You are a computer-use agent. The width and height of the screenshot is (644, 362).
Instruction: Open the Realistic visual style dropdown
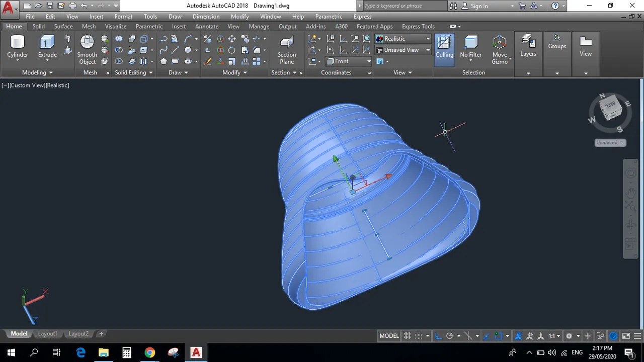click(403, 39)
